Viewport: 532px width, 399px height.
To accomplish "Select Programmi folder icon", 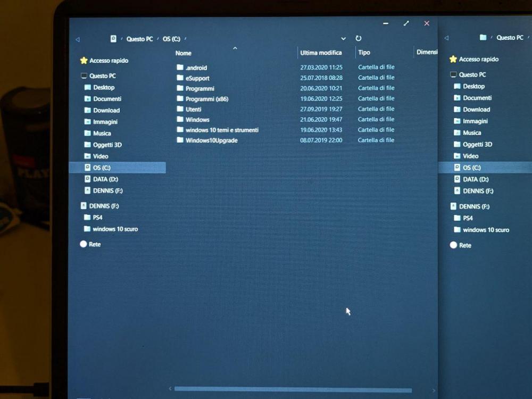I will pos(180,88).
